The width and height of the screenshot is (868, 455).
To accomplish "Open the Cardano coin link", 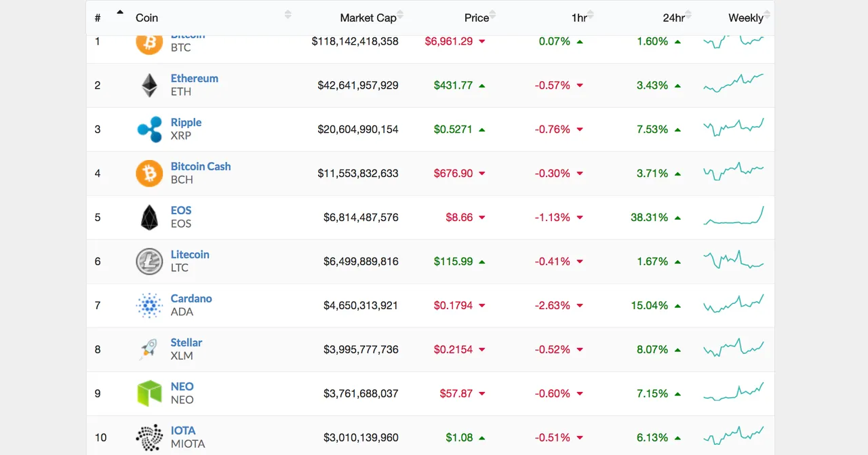I will click(191, 299).
